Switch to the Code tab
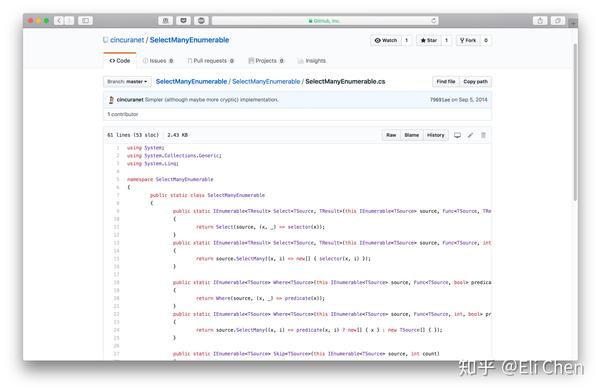The image size is (600, 392). pos(120,60)
